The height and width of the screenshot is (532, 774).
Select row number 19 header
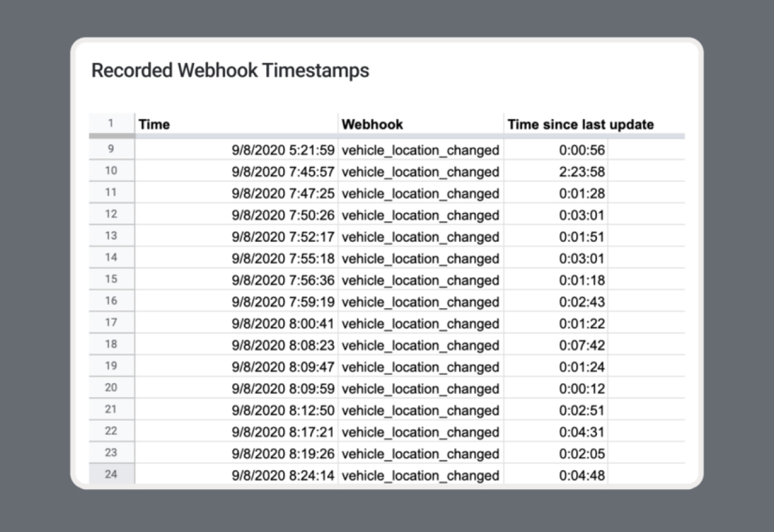point(111,366)
